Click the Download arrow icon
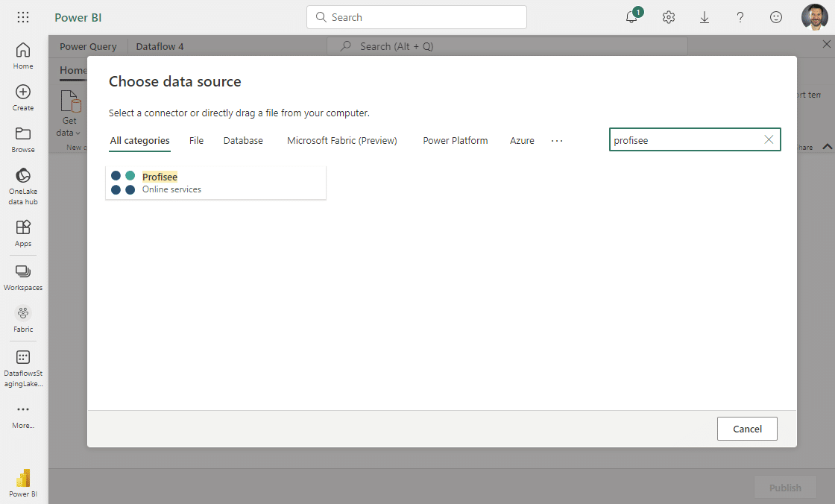 click(704, 17)
